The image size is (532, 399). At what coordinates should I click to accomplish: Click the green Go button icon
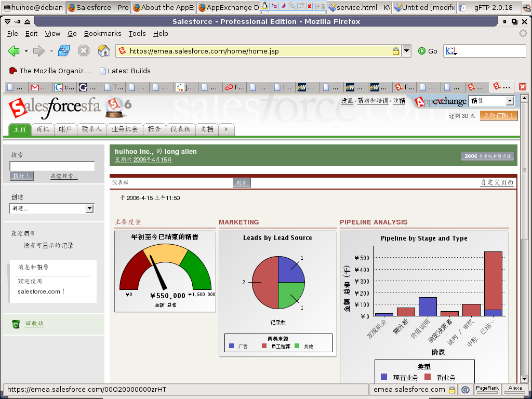(x=422, y=51)
